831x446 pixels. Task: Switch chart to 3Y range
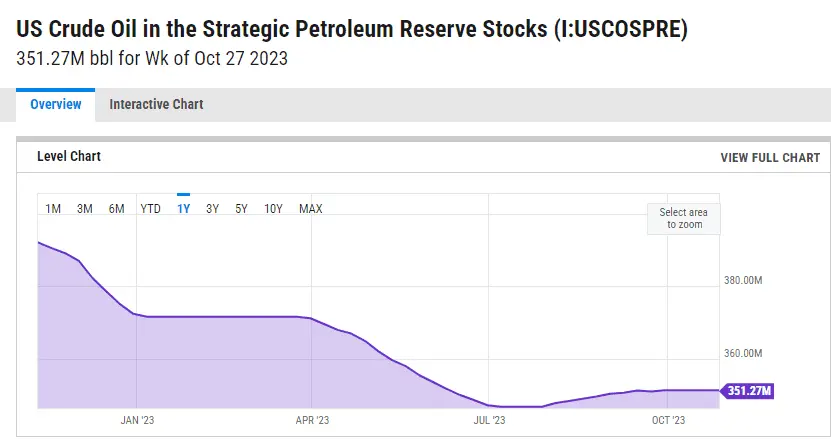pyautogui.click(x=213, y=208)
